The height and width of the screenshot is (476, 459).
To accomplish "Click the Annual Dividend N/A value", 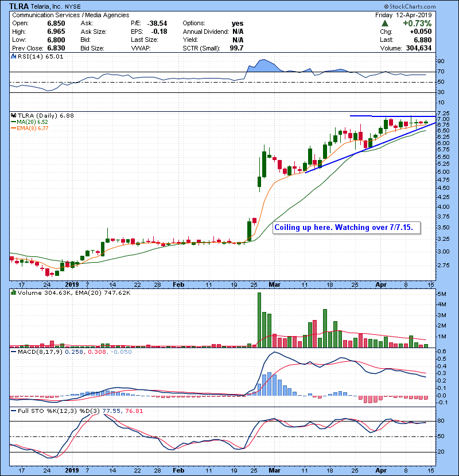I will (x=238, y=32).
